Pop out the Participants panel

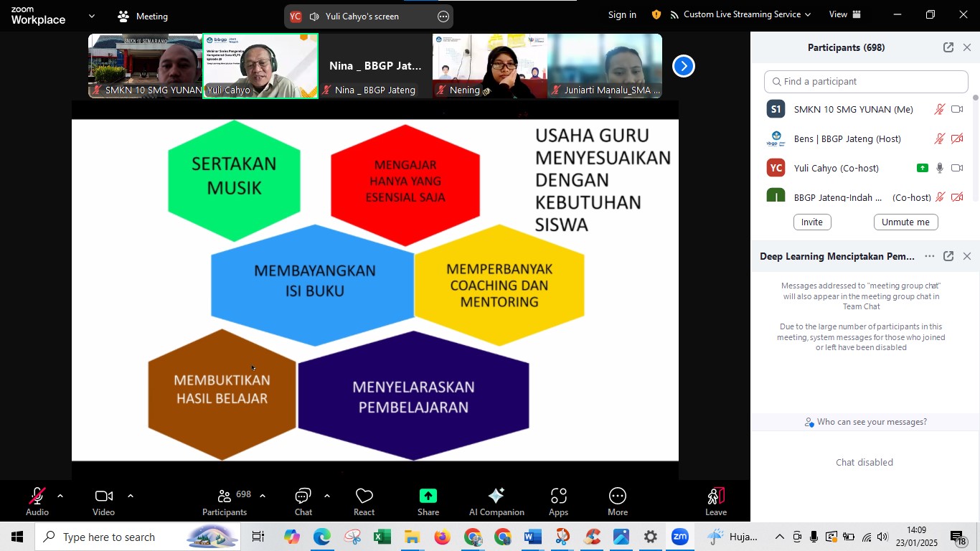click(948, 47)
